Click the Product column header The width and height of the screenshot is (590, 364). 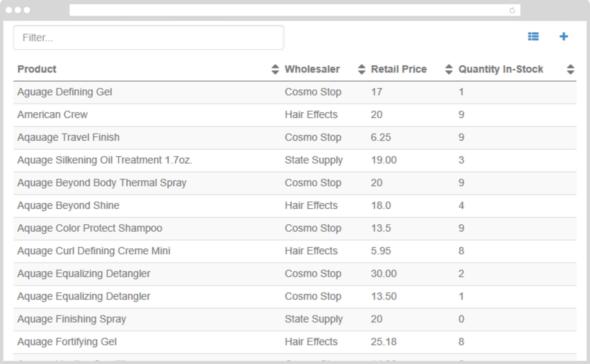(37, 69)
